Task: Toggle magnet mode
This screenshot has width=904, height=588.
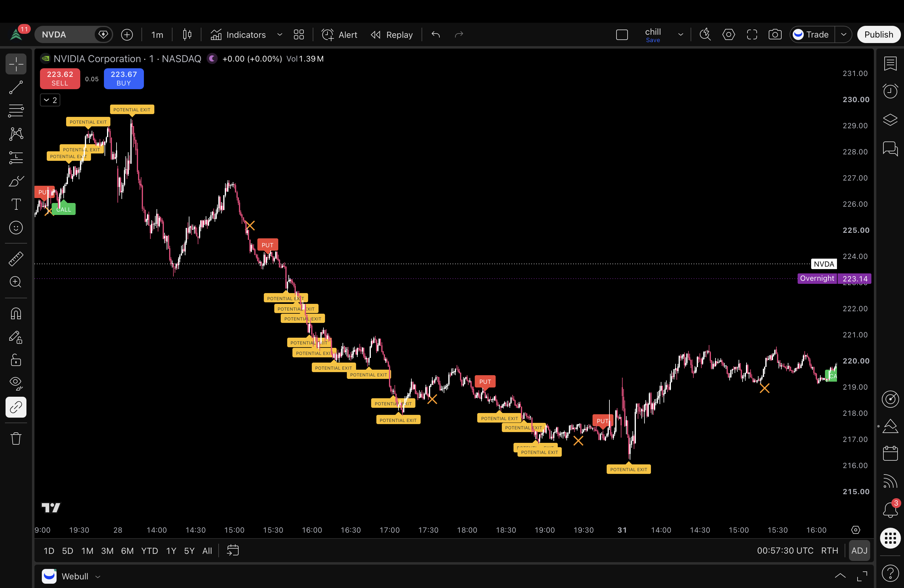Action: click(16, 314)
